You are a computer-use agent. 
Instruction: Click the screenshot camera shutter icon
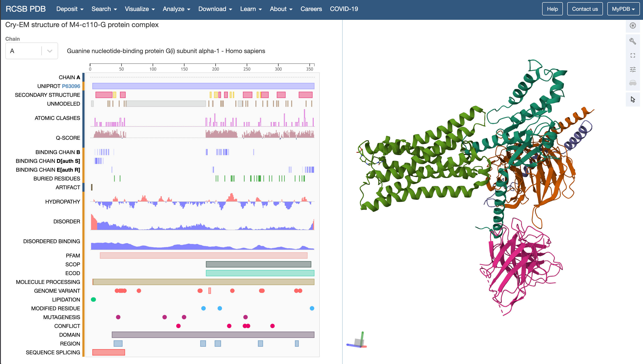pyautogui.click(x=632, y=26)
